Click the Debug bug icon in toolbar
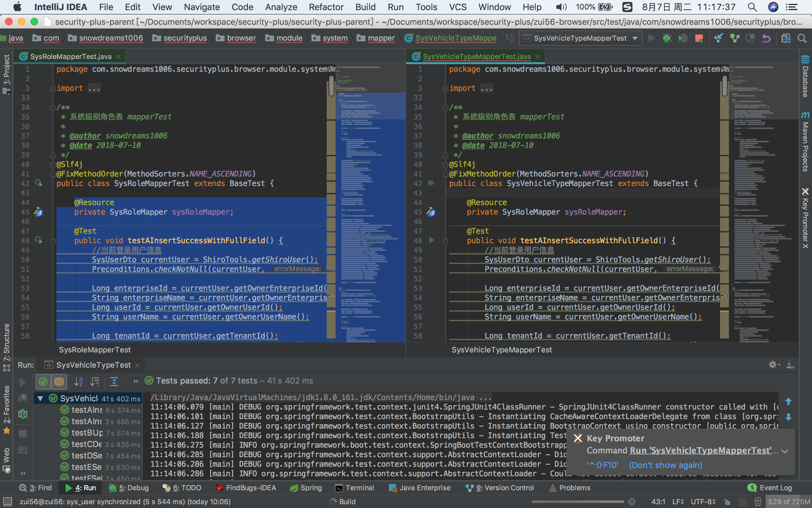 point(667,38)
